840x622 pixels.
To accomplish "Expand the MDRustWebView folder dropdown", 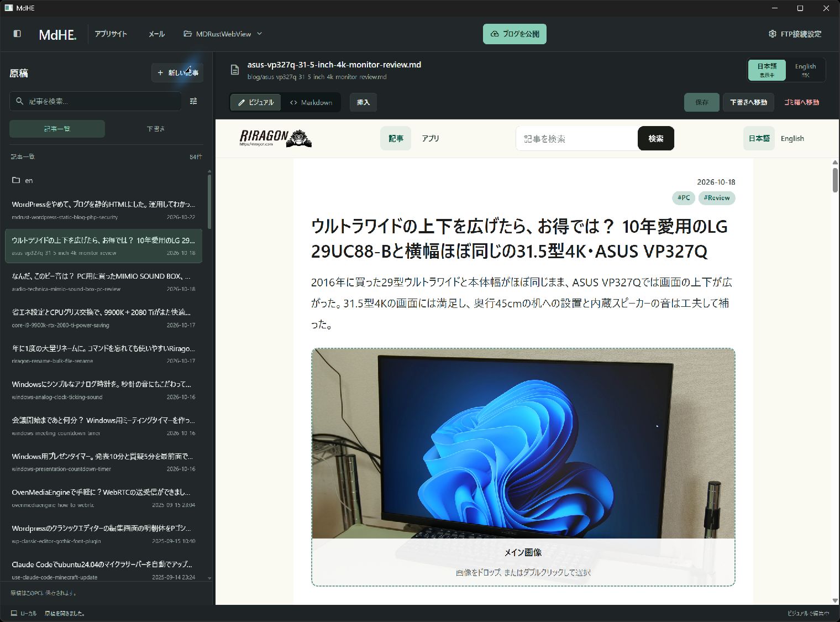I will point(223,34).
